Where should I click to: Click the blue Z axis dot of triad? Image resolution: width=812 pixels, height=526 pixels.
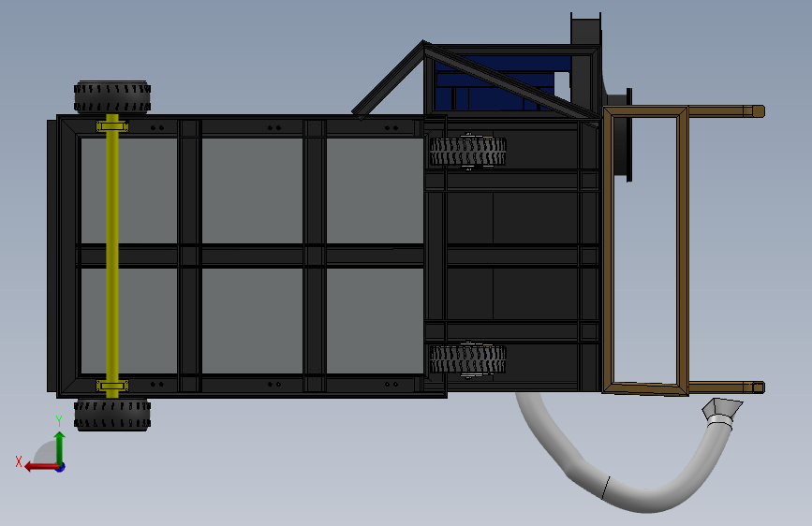click(61, 467)
